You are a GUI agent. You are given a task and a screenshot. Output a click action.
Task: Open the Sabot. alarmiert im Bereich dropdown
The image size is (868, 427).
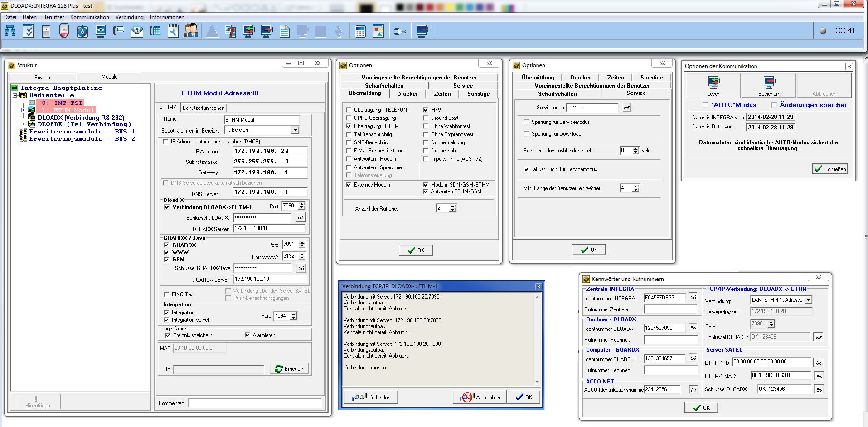pyautogui.click(x=295, y=130)
